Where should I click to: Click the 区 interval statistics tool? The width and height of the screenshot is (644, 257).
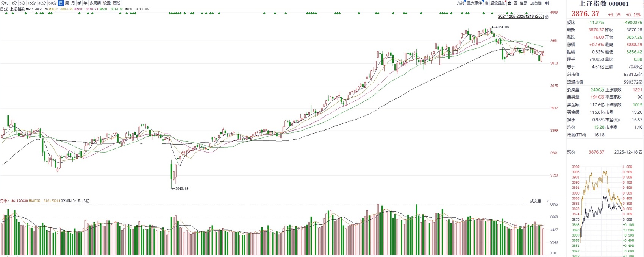pos(516,3)
